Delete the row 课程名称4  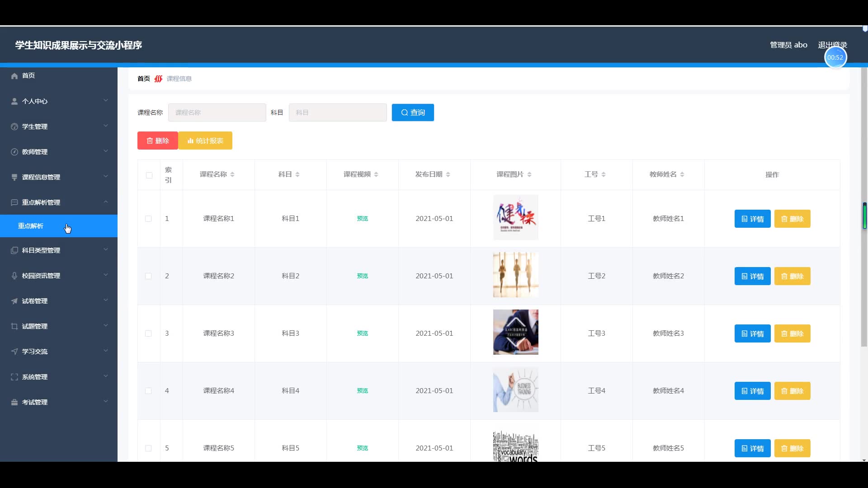(792, 391)
